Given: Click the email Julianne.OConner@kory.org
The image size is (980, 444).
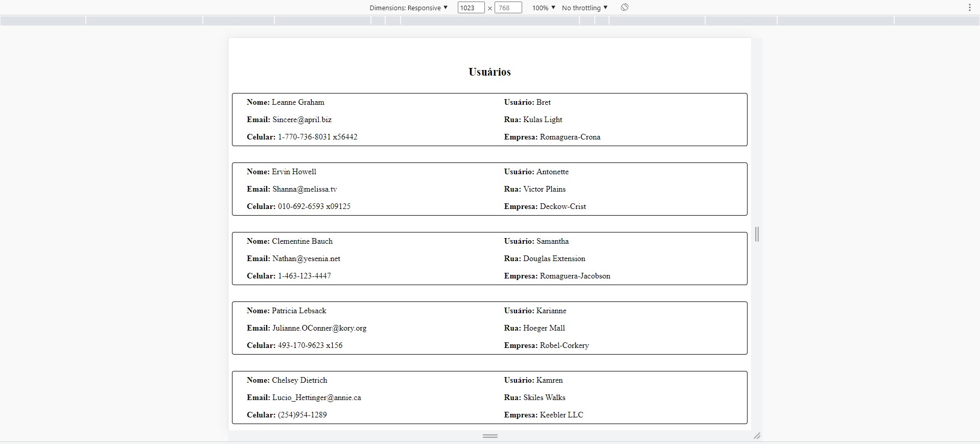Looking at the screenshot, I should click(319, 328).
